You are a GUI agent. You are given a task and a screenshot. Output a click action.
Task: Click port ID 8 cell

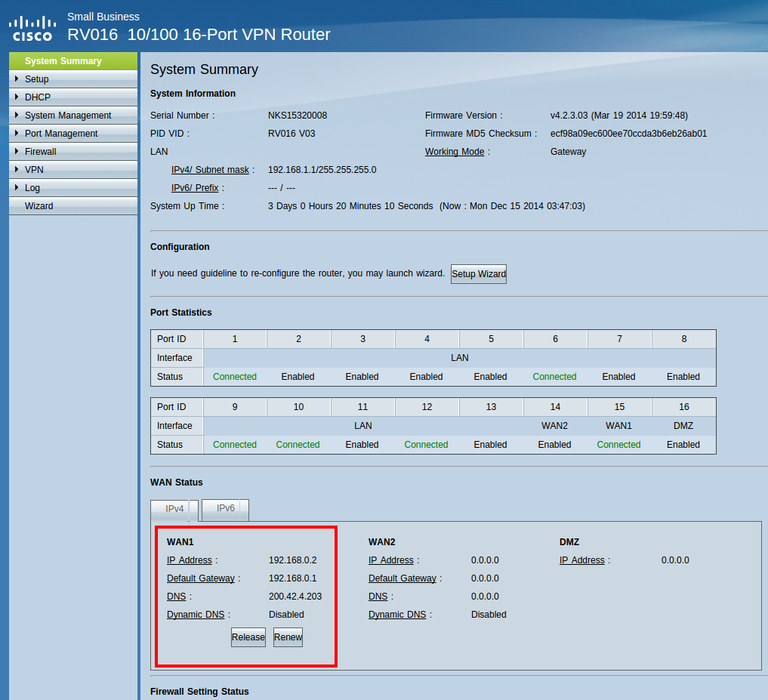pos(683,339)
